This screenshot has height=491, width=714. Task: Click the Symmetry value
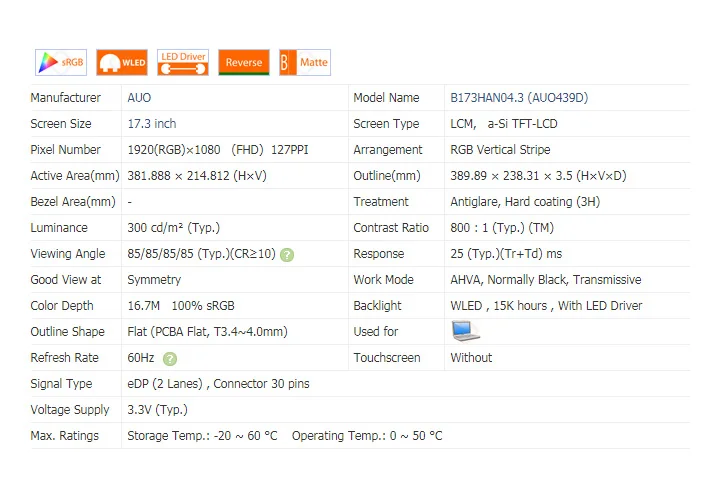pos(154,280)
